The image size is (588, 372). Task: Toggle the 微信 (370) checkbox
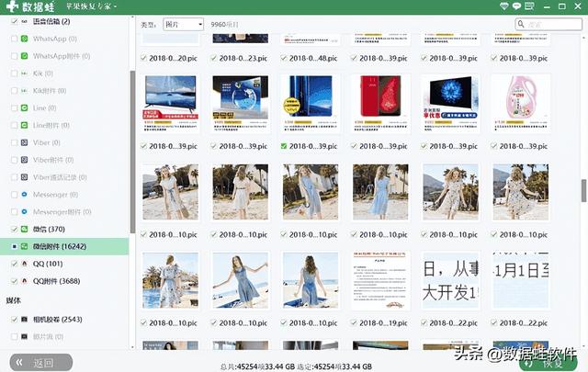[x=12, y=229]
